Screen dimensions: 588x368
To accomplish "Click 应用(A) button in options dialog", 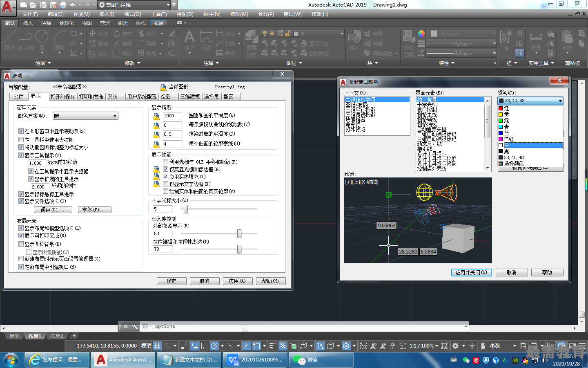I will (x=237, y=281).
